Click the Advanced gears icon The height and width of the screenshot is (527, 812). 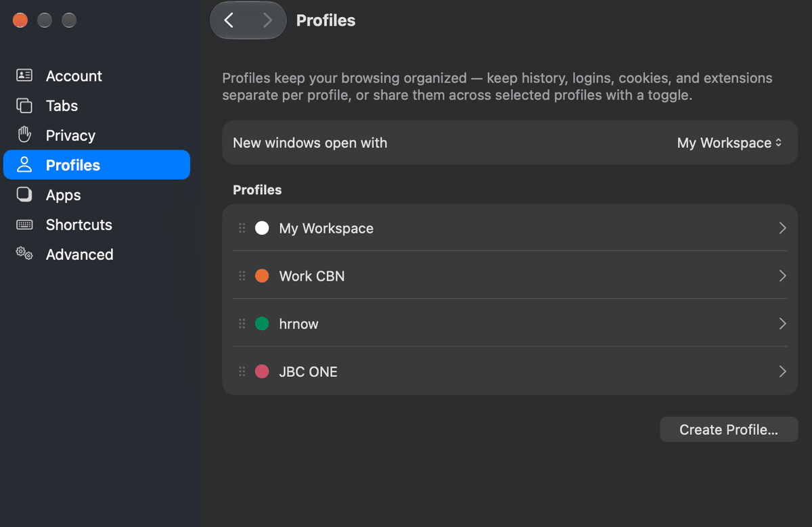pyautogui.click(x=24, y=254)
